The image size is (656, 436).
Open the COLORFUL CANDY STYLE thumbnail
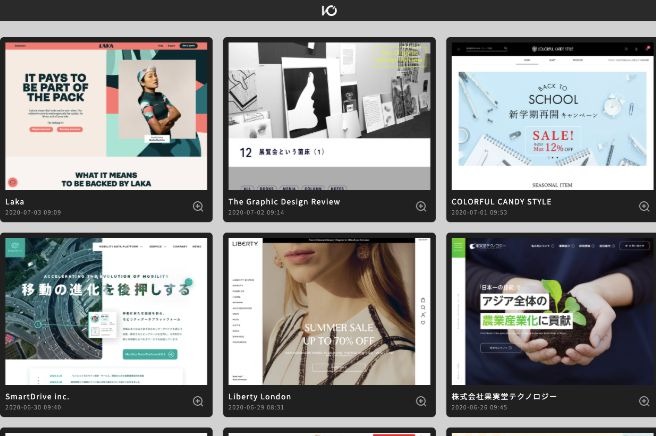click(553, 116)
